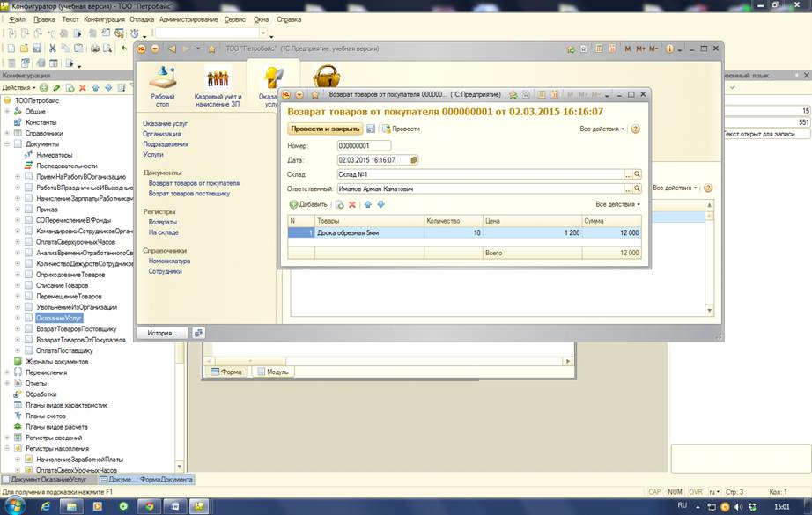Open 'Действия' dropdown in configuration panel
Image resolution: width=812 pixels, height=515 pixels.
(x=18, y=88)
